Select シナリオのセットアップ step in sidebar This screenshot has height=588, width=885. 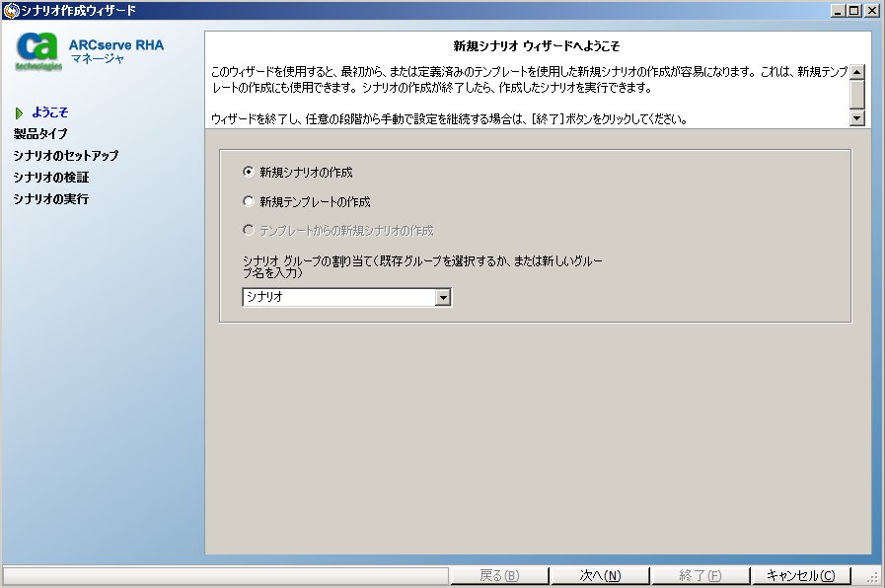[66, 155]
